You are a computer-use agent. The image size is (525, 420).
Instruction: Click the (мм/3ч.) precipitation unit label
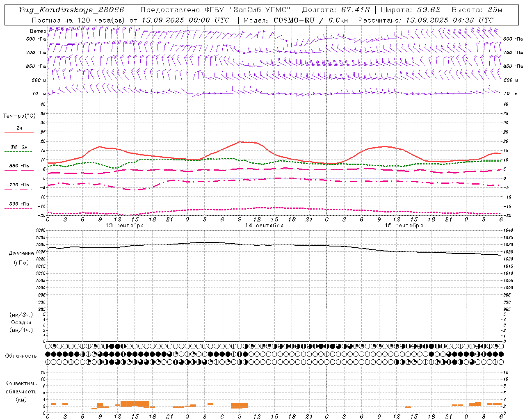point(21,315)
